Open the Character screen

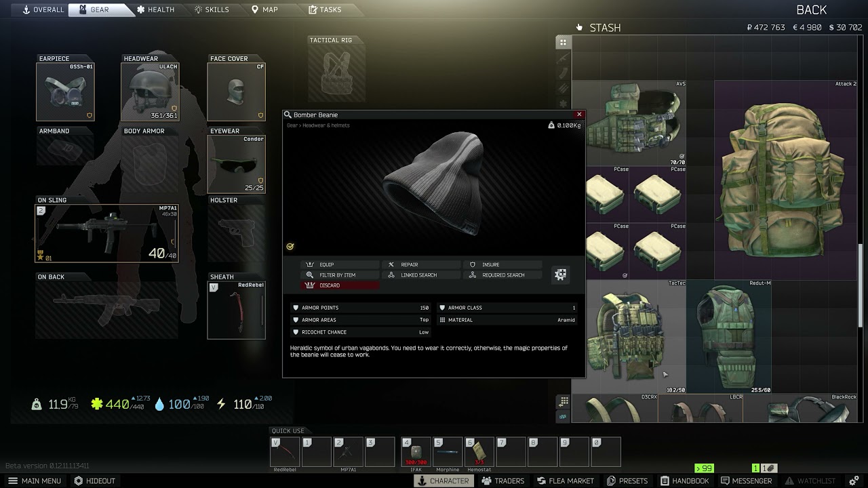pos(443,481)
